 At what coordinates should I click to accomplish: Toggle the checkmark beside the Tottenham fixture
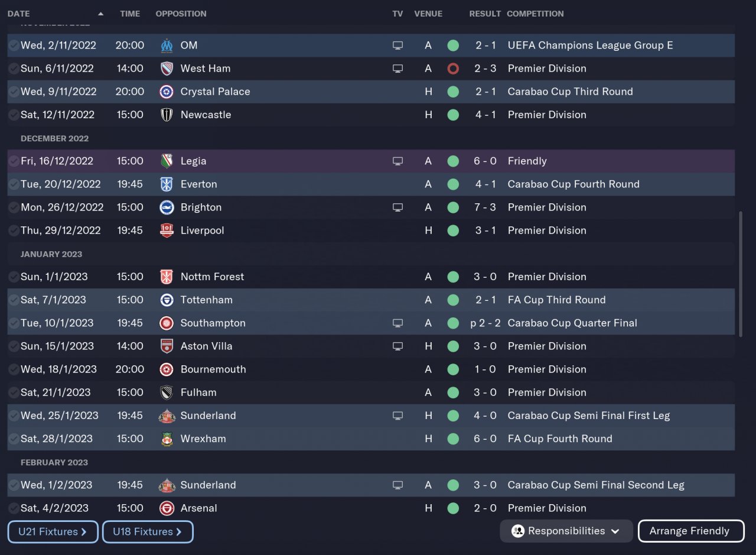click(x=14, y=300)
